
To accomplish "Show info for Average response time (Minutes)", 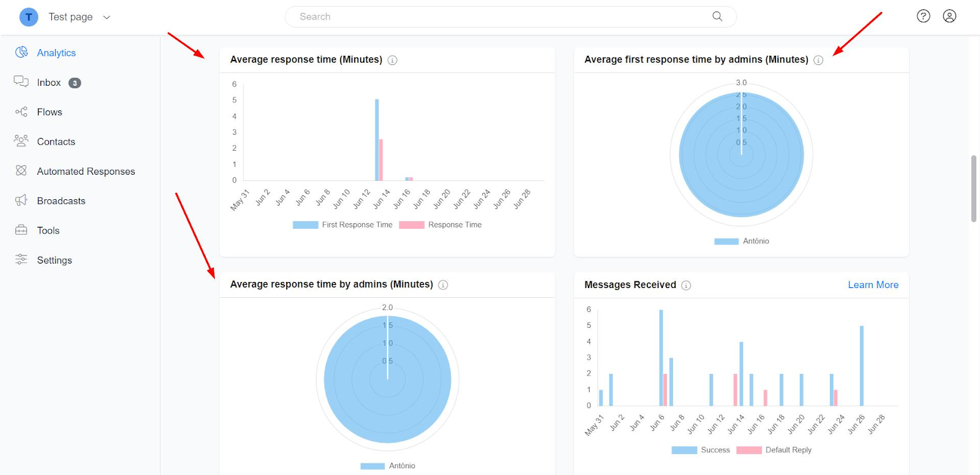I will coord(393,60).
